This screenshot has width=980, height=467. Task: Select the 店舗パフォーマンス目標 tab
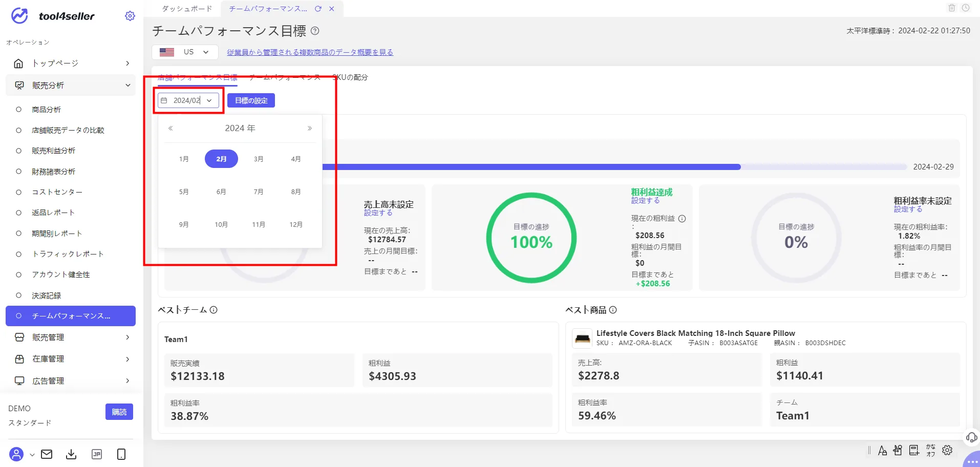tap(198, 77)
